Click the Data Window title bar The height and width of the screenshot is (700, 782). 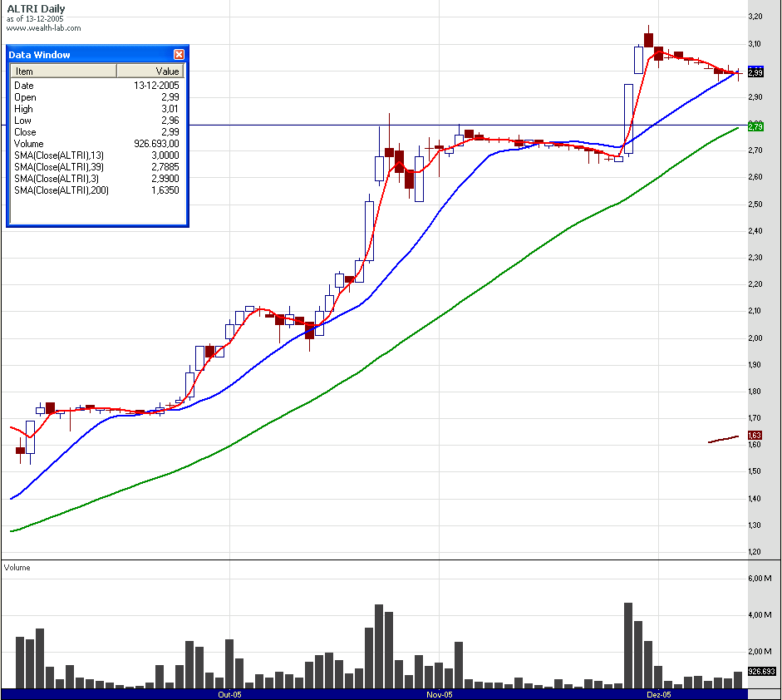[x=97, y=54]
